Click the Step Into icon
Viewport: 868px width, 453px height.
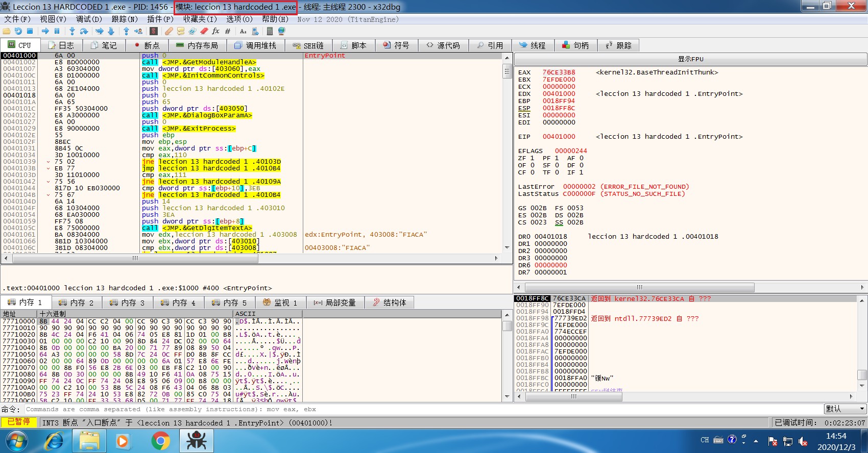[x=72, y=31]
